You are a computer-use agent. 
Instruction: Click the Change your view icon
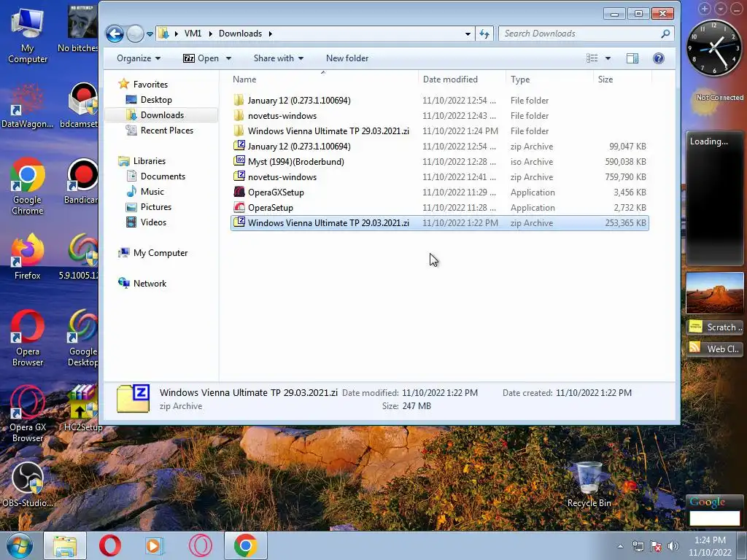pos(592,58)
